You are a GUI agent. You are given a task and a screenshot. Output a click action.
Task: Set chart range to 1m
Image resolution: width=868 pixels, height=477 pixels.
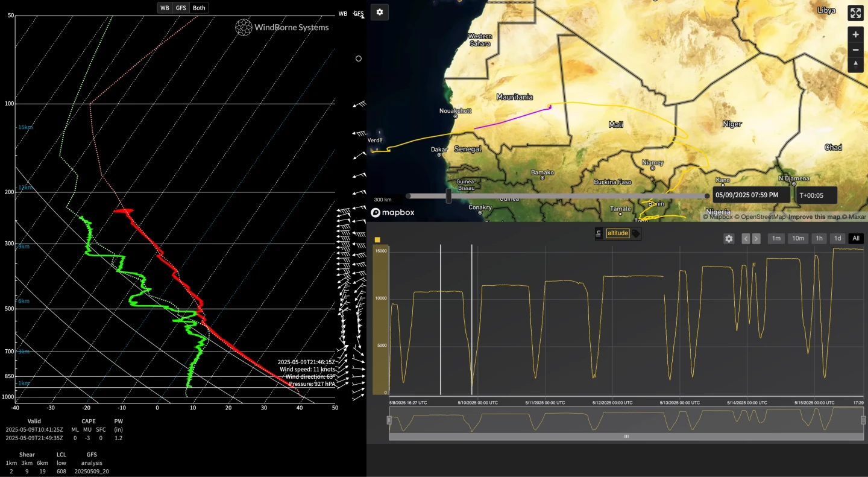776,239
